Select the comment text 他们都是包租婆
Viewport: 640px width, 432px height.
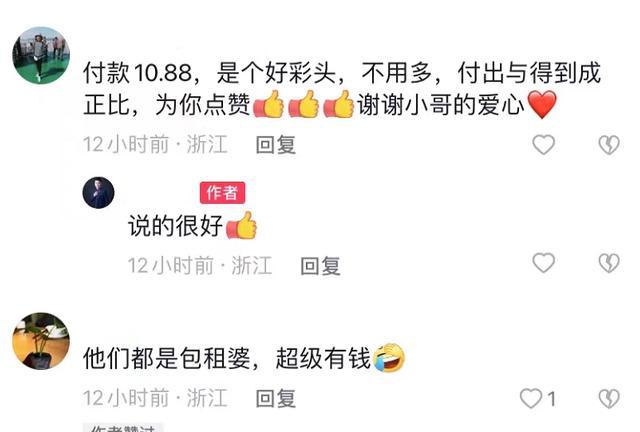[167, 359]
